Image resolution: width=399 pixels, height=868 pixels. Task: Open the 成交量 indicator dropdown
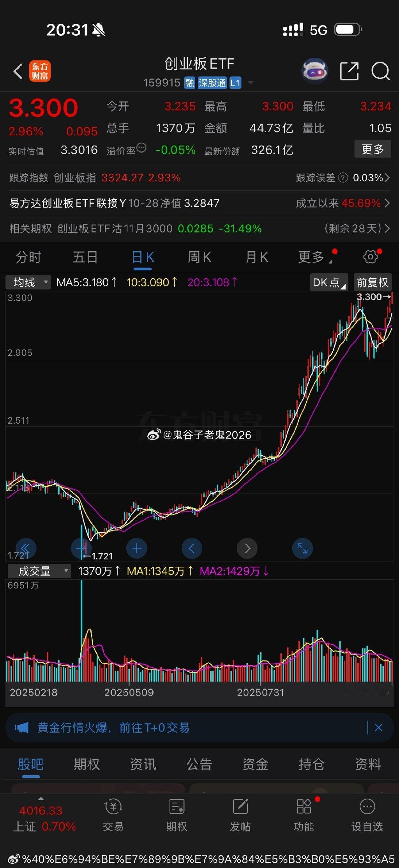click(x=39, y=571)
